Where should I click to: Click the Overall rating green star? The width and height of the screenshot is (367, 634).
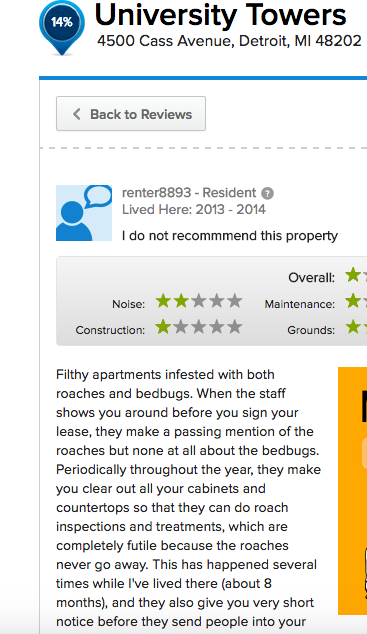tap(353, 275)
